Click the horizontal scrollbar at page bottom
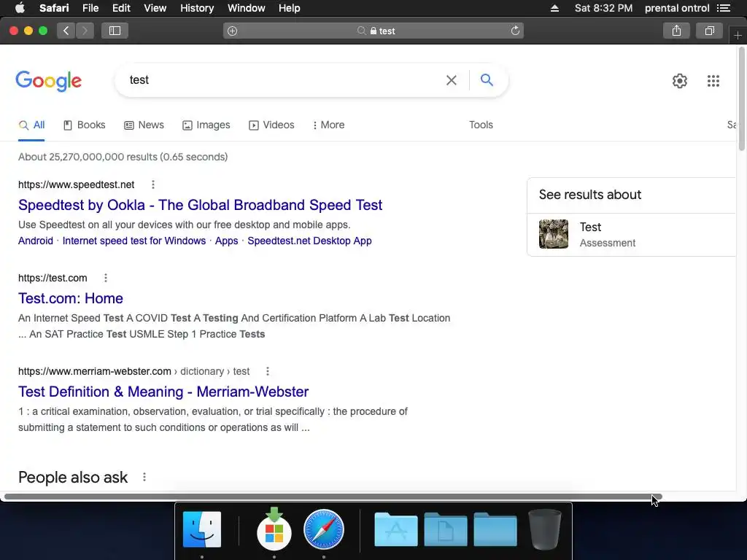Screen dimensions: 747x560 click(x=333, y=497)
